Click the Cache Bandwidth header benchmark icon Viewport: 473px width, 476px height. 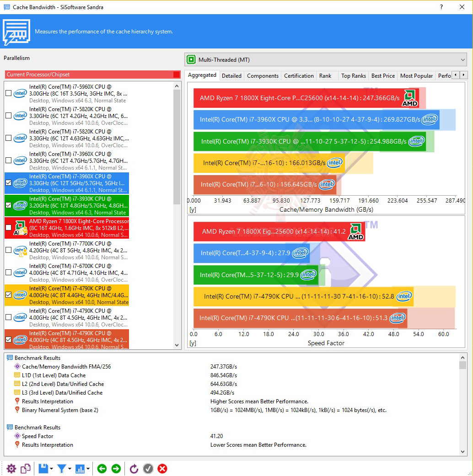coord(16,32)
